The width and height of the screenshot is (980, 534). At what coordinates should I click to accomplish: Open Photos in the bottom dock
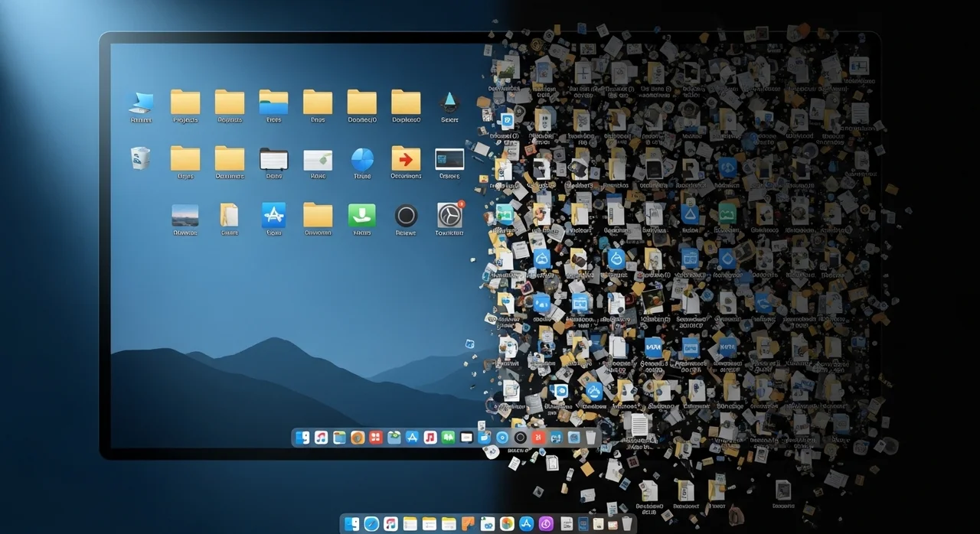[x=507, y=524]
